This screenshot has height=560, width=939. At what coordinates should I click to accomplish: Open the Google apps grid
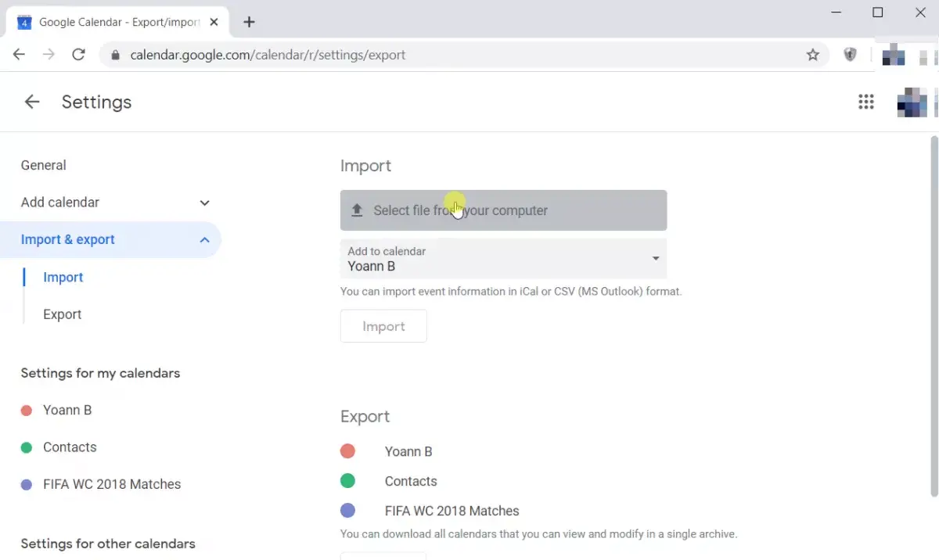point(865,102)
